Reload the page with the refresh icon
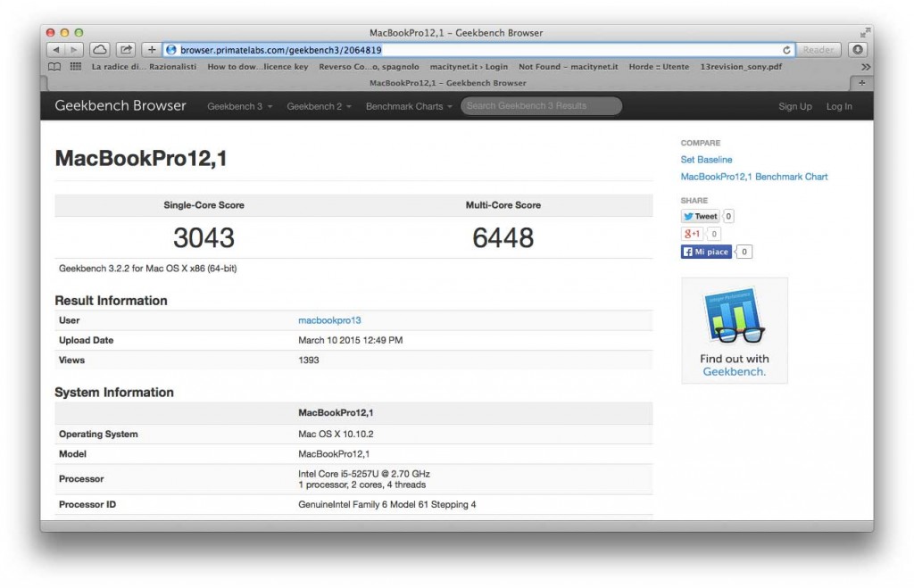The image size is (914, 588). coord(785,50)
